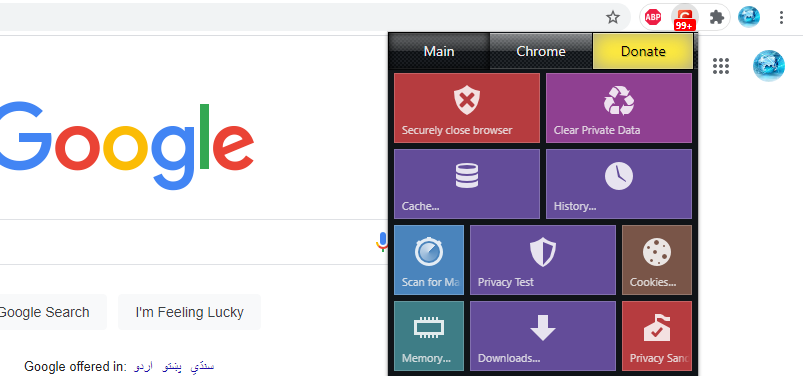Open the History tile
The width and height of the screenshot is (803, 376).
tap(619, 184)
